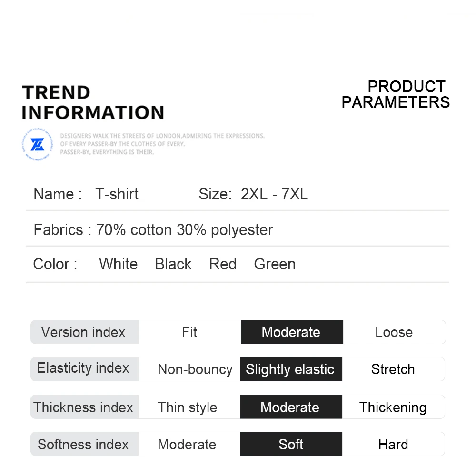Pick the Thin style thickness option
476x476 pixels.
click(188, 407)
